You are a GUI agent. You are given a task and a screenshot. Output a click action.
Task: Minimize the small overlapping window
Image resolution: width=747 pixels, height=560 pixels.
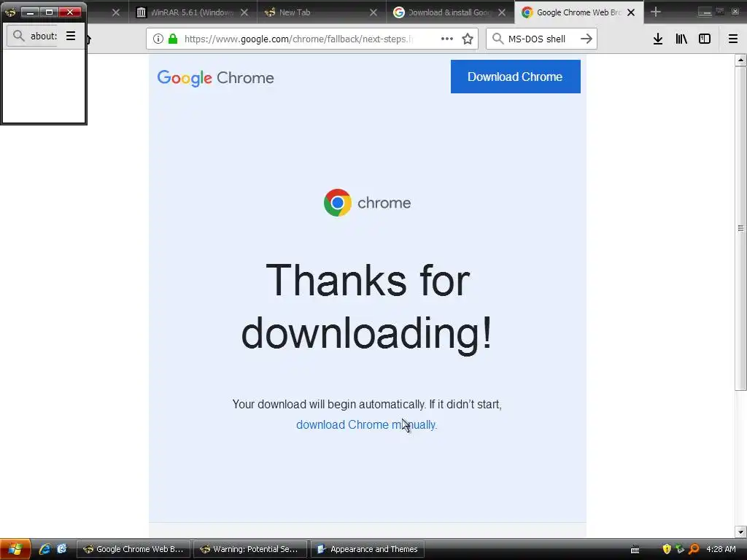click(30, 12)
